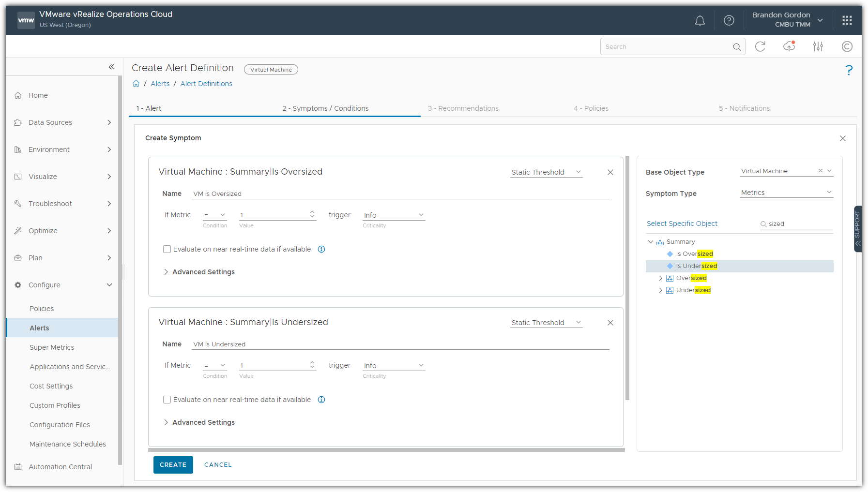The image size is (868, 492).
Task: Click the Configure gear icon
Action: [x=18, y=285]
